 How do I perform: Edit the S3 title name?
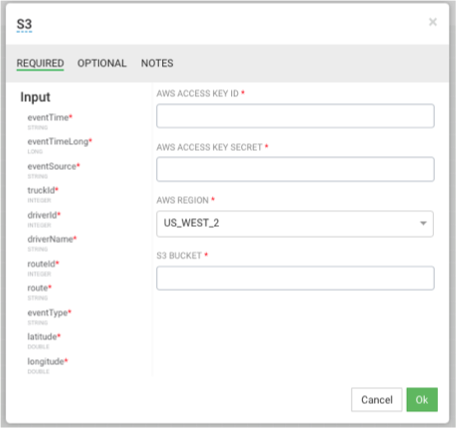[24, 25]
